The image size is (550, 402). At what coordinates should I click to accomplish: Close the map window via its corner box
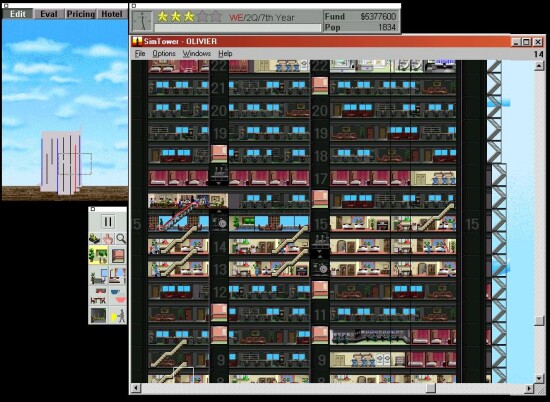tap(5, 6)
